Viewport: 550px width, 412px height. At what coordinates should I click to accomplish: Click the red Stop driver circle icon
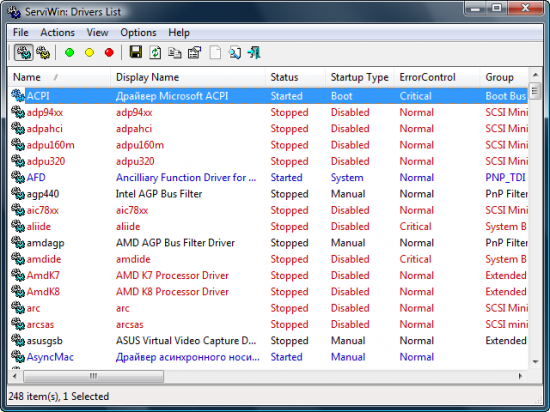109,53
